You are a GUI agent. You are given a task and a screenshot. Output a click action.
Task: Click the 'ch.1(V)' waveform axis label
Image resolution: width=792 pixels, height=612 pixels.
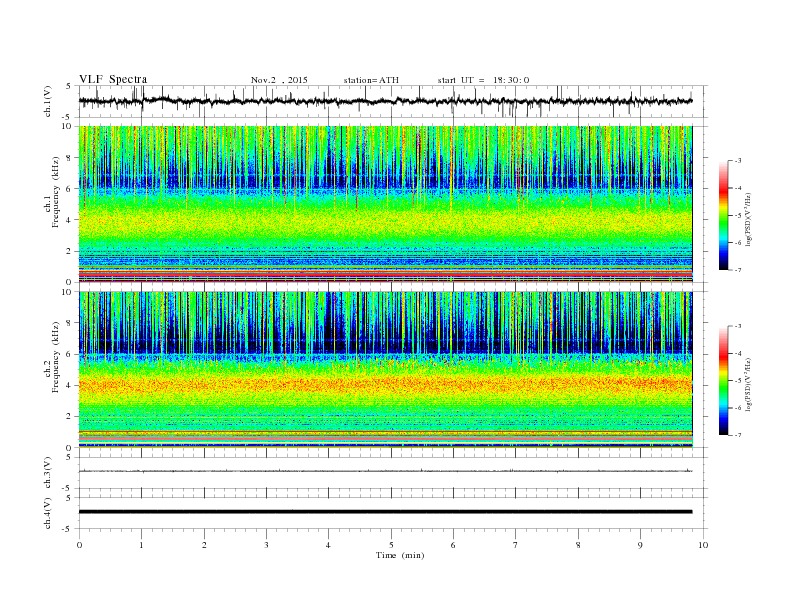click(x=48, y=101)
